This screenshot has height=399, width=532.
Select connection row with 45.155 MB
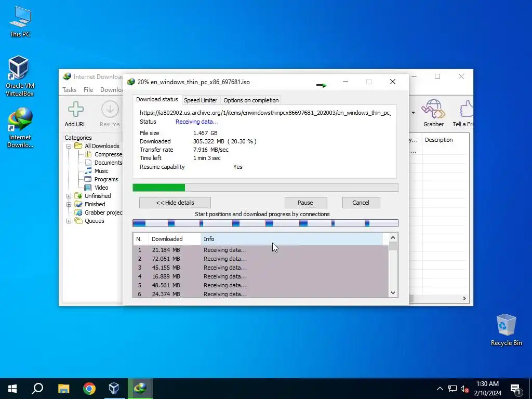coord(261,268)
